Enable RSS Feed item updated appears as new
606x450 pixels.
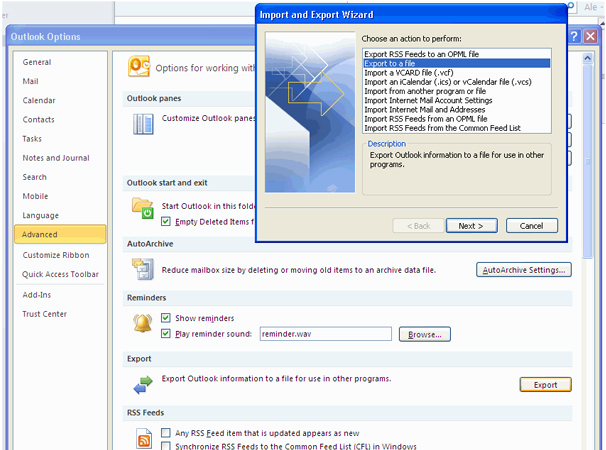point(166,432)
